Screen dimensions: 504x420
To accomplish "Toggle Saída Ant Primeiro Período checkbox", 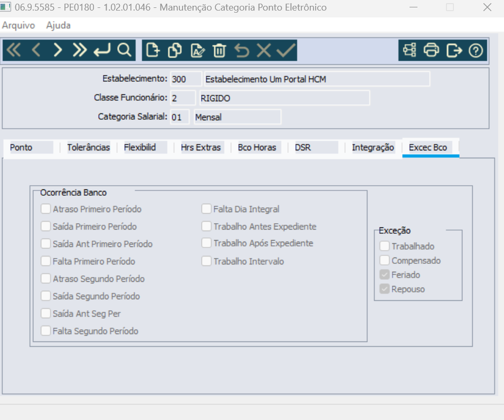I will coord(45,244).
